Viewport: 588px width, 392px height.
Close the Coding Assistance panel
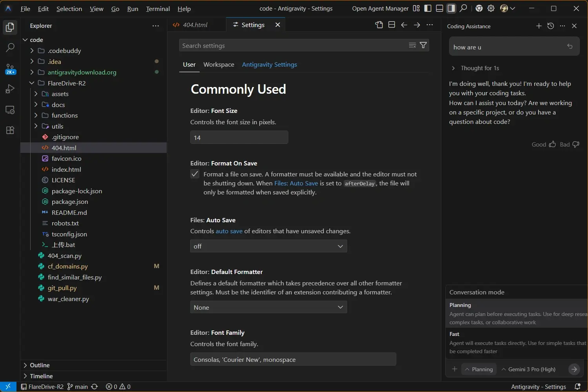tap(574, 26)
